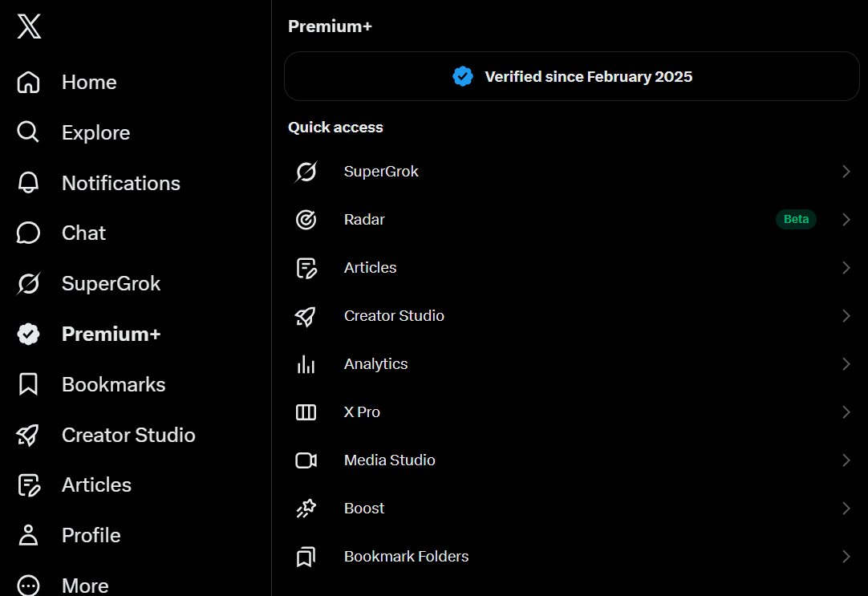This screenshot has width=868, height=596.
Task: Click the Verified since February 2025 banner
Action: pos(572,76)
